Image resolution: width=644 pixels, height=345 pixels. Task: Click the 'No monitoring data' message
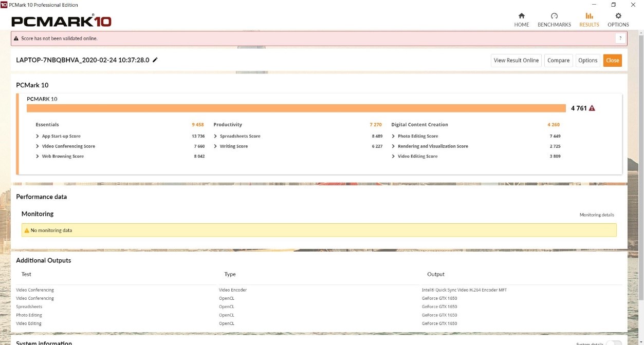point(51,231)
